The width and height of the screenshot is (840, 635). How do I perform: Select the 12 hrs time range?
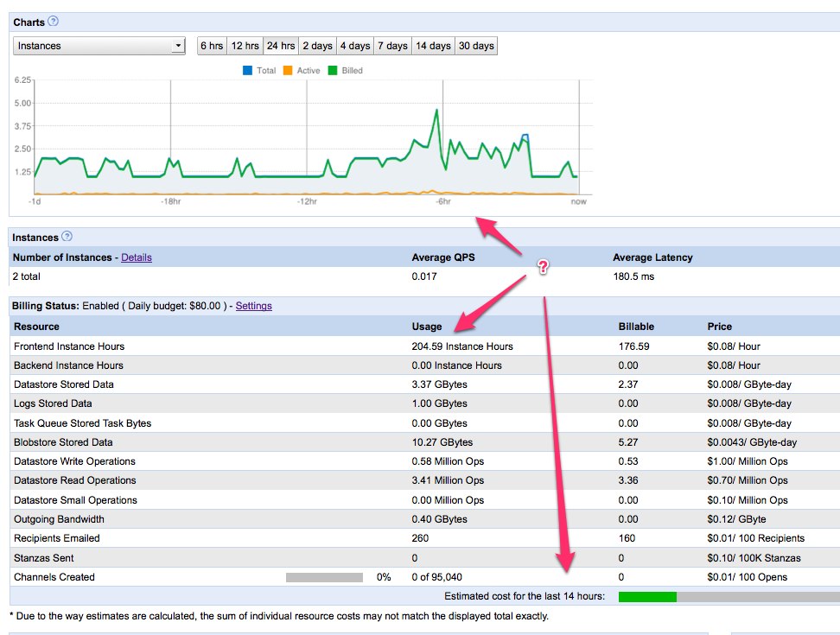click(245, 46)
